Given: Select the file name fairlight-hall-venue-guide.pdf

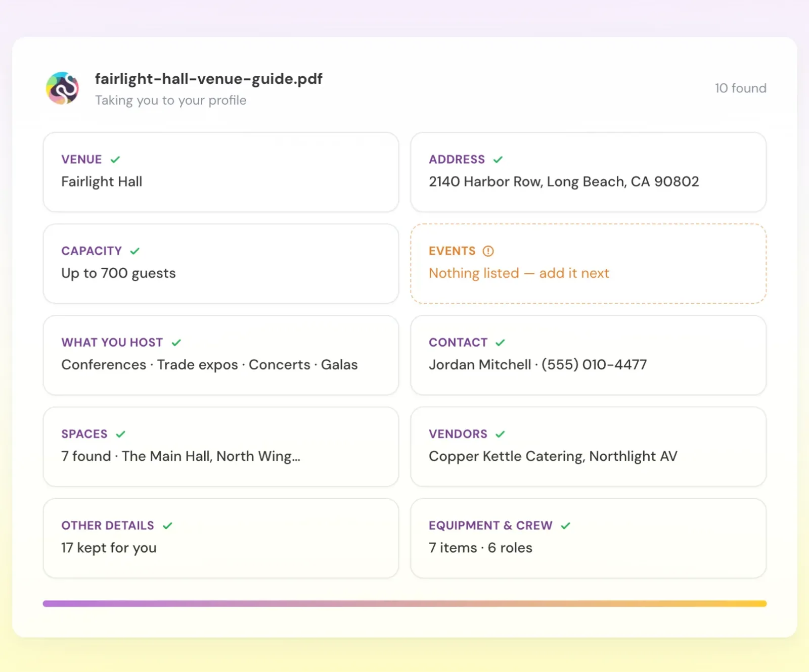Looking at the screenshot, I should 208,79.
